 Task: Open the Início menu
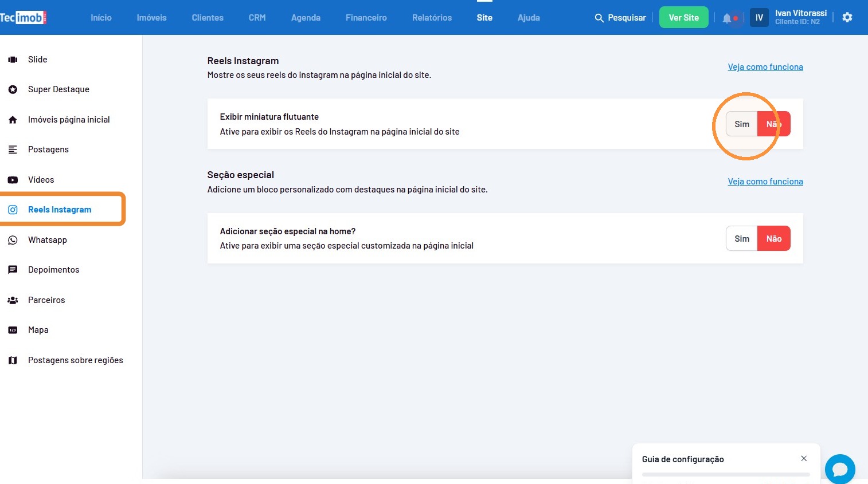pos(101,18)
